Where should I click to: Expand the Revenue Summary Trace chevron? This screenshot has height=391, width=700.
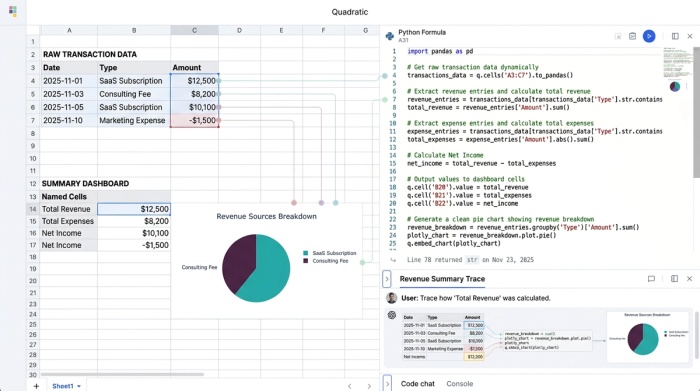click(387, 279)
